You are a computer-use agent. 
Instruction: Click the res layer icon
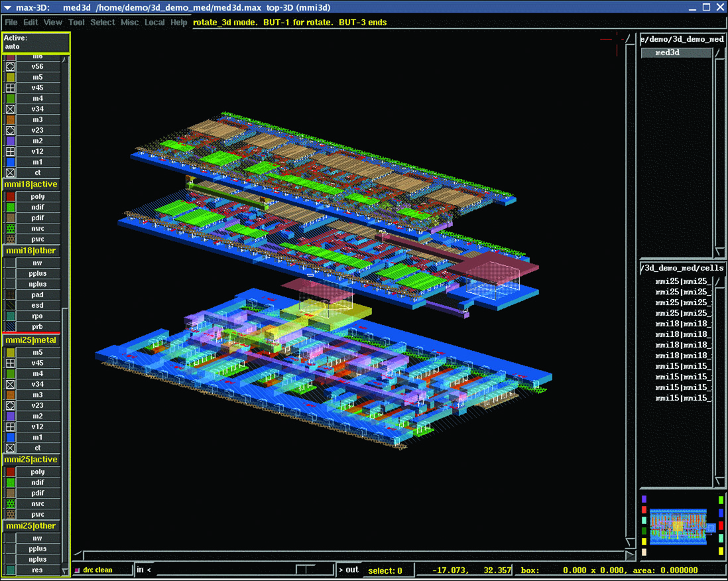(10, 570)
